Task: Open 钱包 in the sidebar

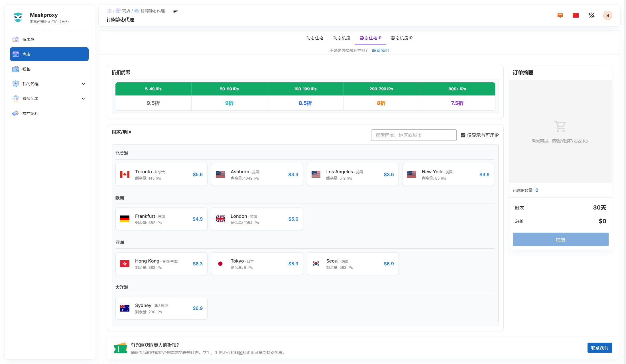Action: 49,69
